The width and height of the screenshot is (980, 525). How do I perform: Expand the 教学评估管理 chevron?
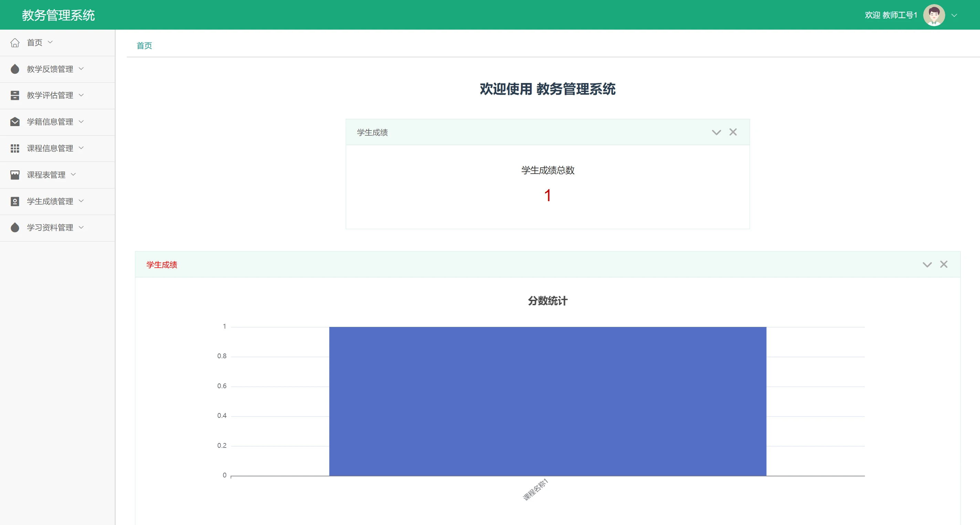point(81,95)
